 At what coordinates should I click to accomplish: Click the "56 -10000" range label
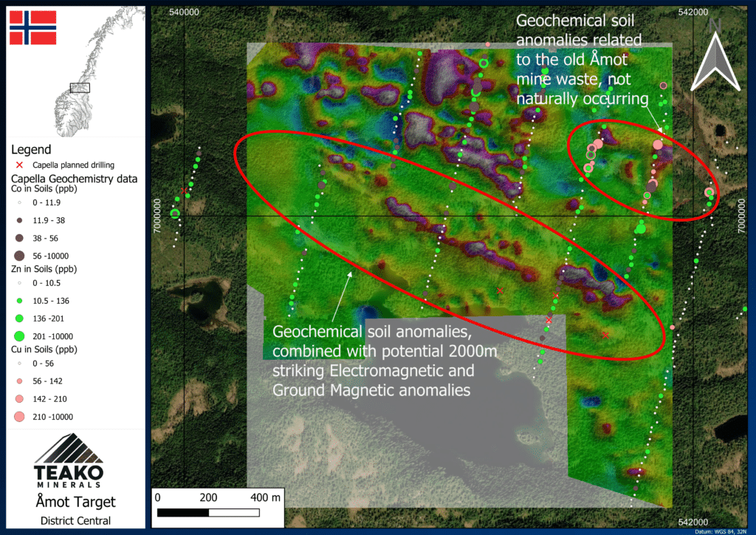click(51, 256)
